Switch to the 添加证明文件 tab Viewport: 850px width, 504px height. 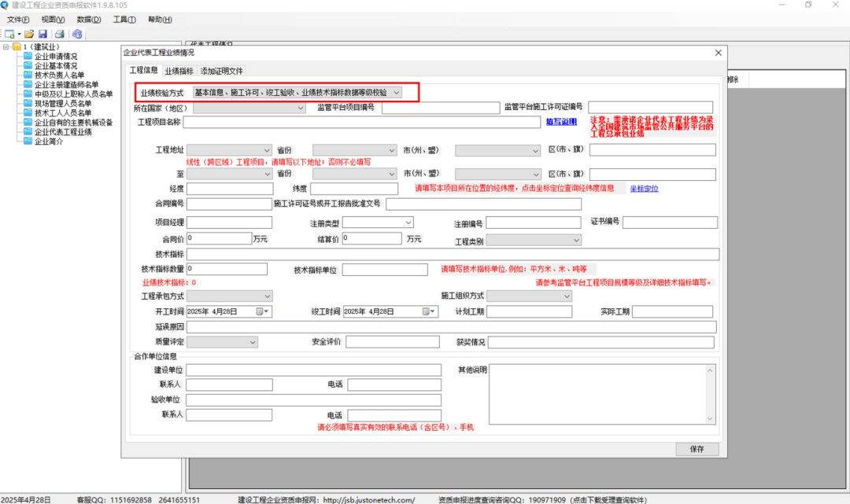pyautogui.click(x=221, y=71)
